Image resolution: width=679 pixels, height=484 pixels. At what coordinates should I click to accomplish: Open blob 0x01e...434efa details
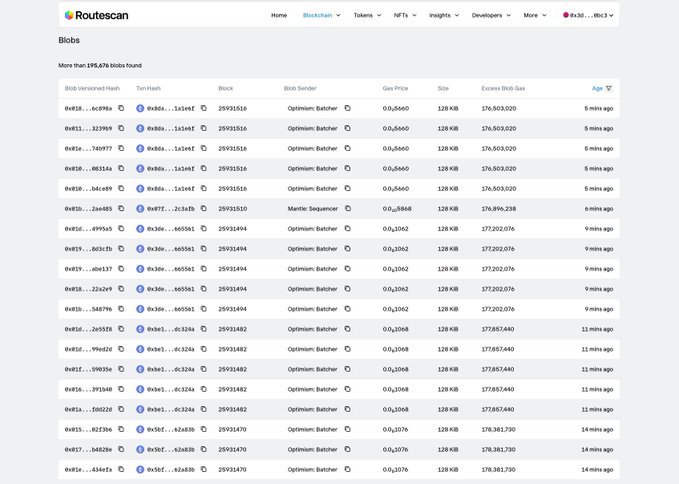tap(88, 469)
